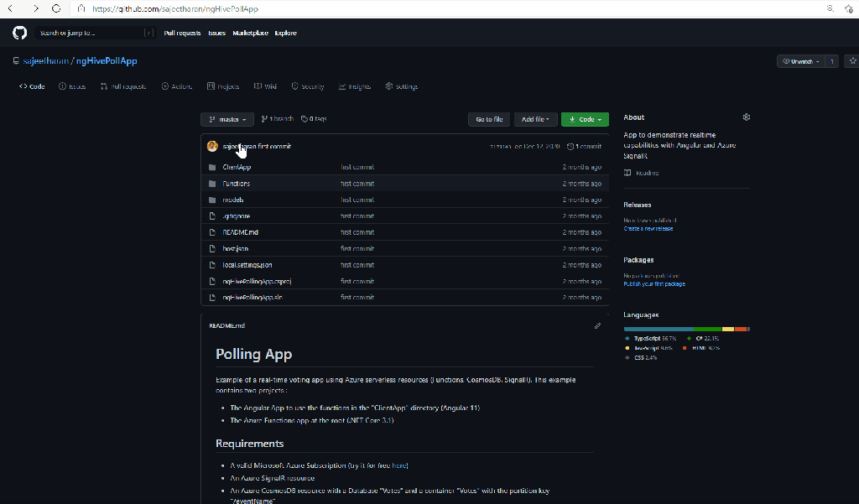The image size is (859, 504).
Task: Switch to the repository Issues tab
Action: (x=72, y=86)
